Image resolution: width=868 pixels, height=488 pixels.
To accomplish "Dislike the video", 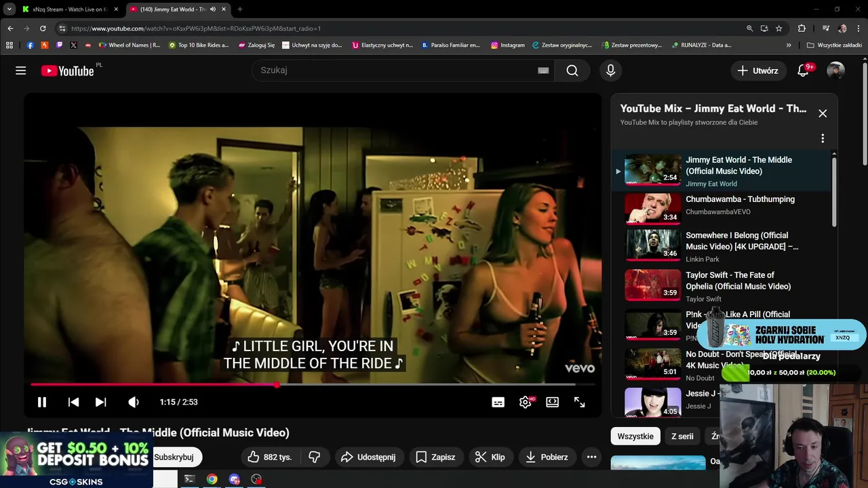I will [314, 457].
